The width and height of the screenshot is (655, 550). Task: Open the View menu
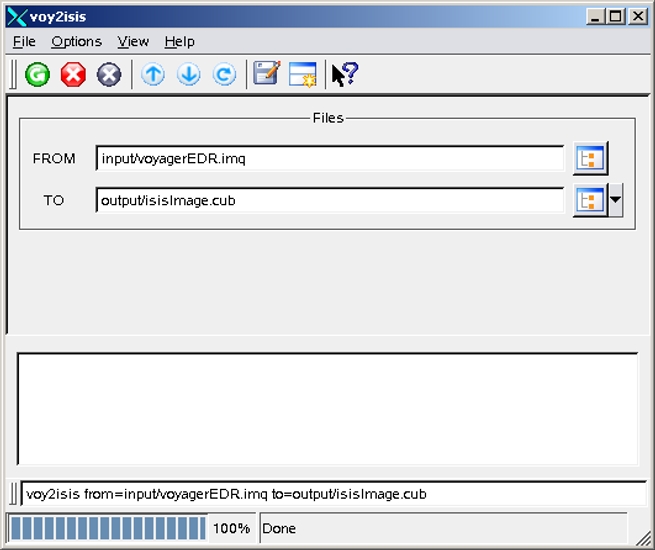coord(133,41)
